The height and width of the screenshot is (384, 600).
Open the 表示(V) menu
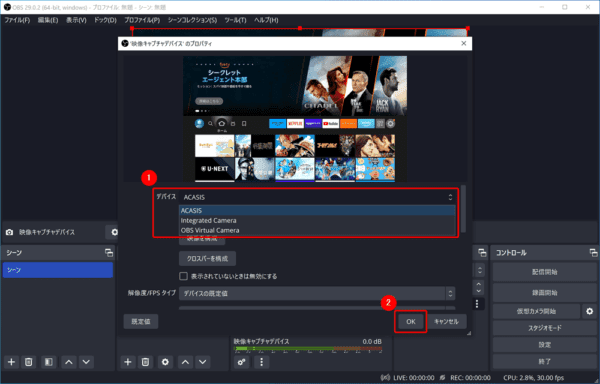point(76,20)
